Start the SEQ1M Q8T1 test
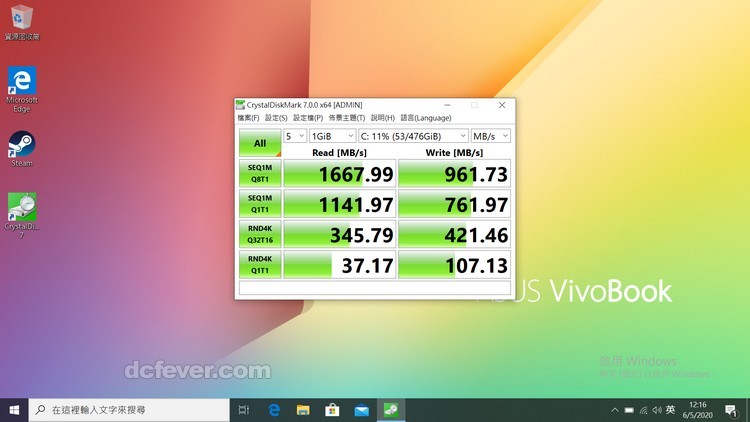The image size is (750, 422). click(260, 173)
